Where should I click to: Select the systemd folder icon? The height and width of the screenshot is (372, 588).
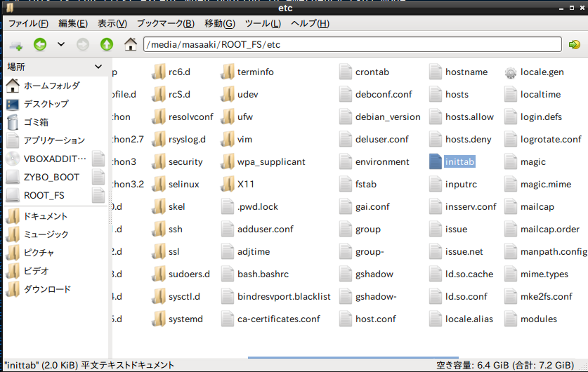click(159, 319)
